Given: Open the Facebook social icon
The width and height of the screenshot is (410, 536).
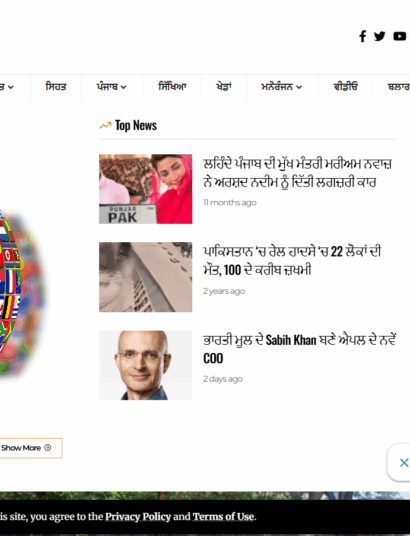Looking at the screenshot, I should click(x=363, y=36).
